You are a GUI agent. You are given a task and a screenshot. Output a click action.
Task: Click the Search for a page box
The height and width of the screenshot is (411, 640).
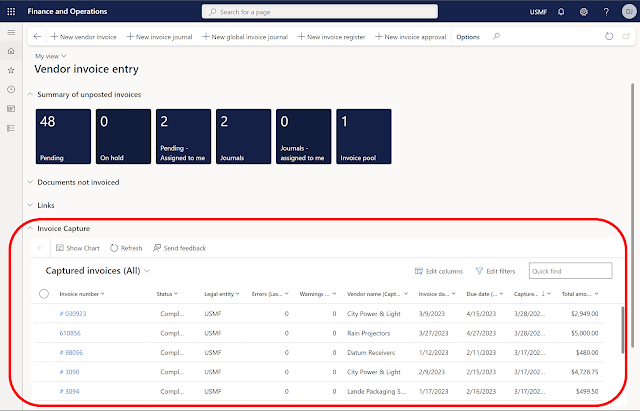320,11
